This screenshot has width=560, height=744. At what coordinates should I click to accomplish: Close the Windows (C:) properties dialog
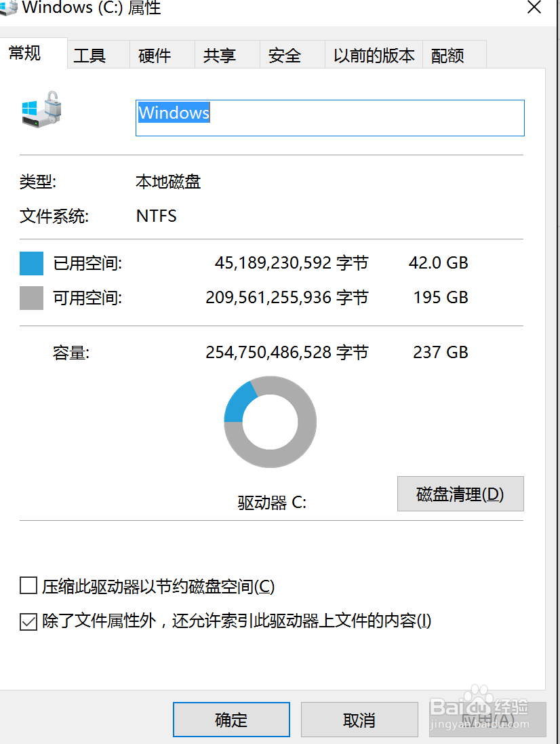pyautogui.click(x=534, y=7)
